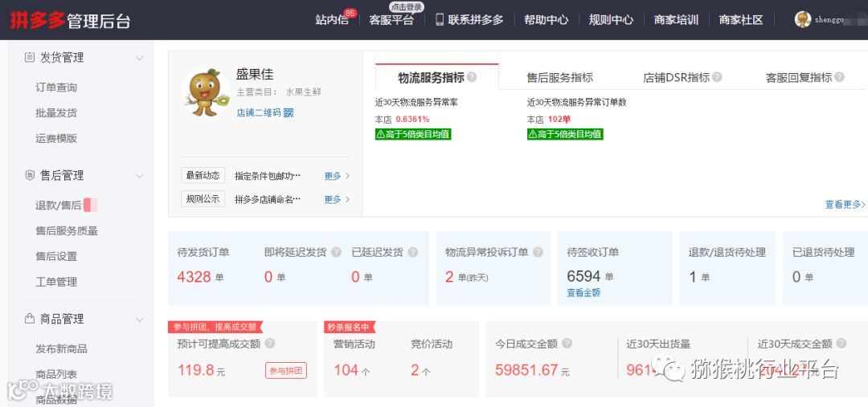Click the 104 营销活动 count
Screen dimensions: 868x407
(x=346, y=370)
